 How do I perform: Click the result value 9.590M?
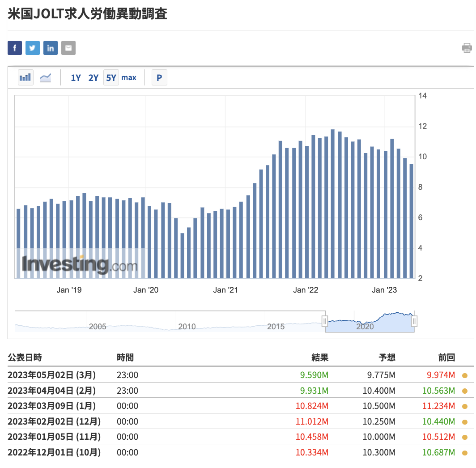point(314,375)
